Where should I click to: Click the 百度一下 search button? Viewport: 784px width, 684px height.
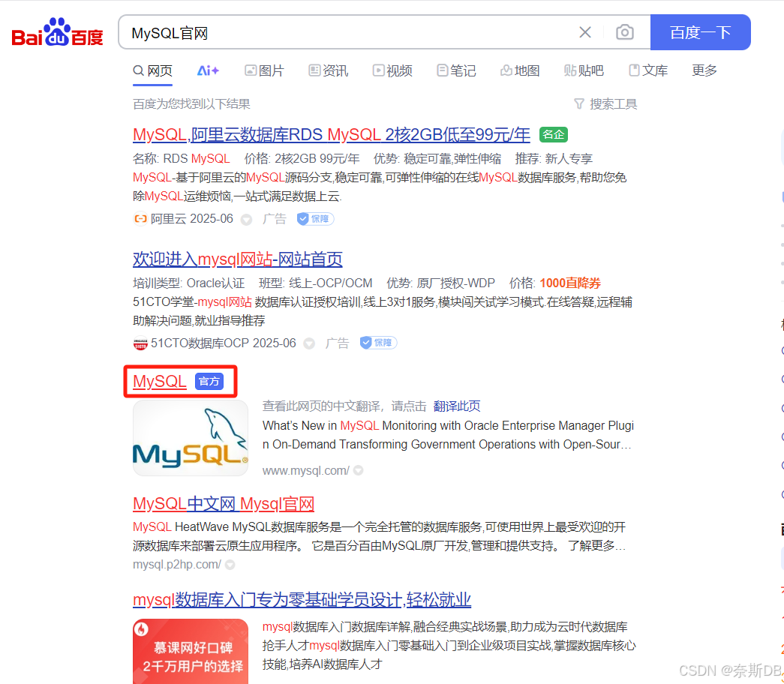pyautogui.click(x=700, y=32)
